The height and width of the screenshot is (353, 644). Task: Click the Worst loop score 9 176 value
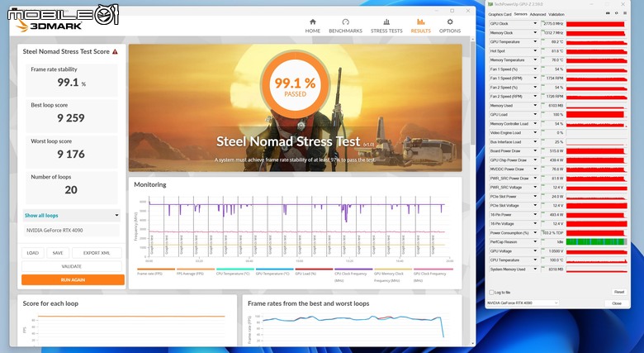click(x=71, y=155)
